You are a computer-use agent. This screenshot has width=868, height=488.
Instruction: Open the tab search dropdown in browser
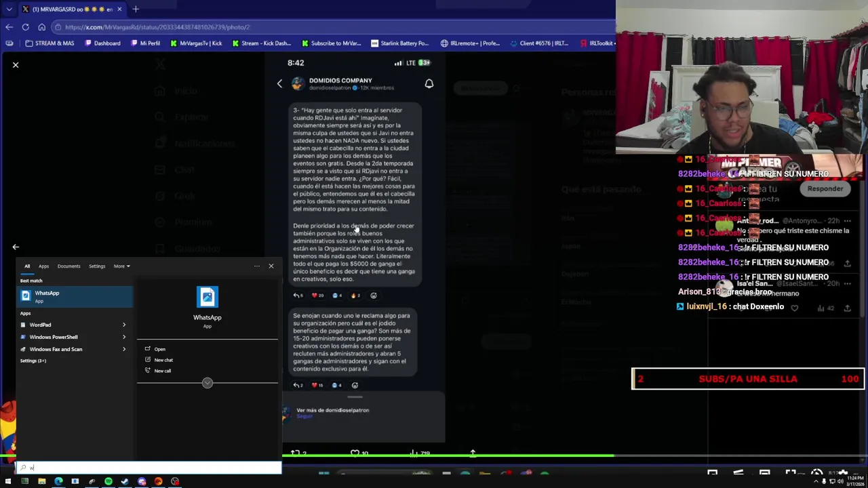8,9
